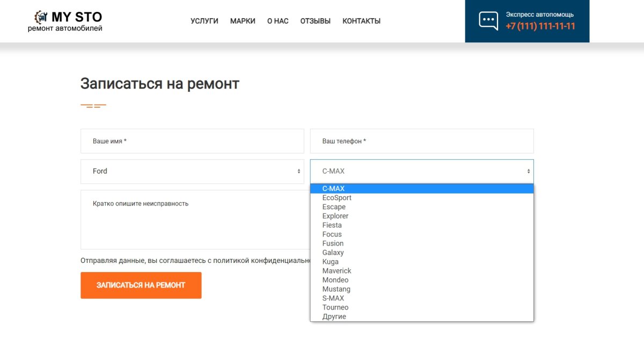Go to the МАРКИ section
The height and width of the screenshot is (338, 644).
click(243, 20)
